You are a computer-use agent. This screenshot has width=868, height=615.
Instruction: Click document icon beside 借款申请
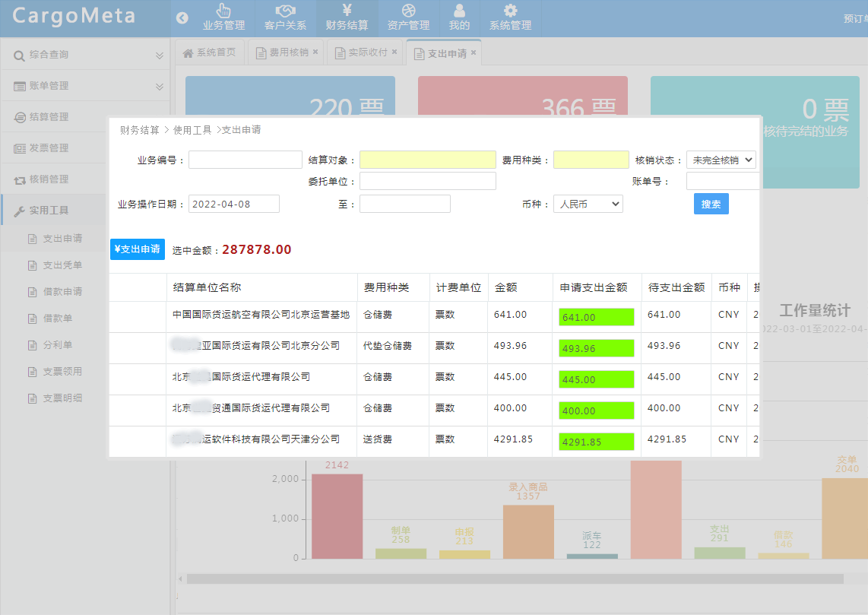pyautogui.click(x=33, y=292)
